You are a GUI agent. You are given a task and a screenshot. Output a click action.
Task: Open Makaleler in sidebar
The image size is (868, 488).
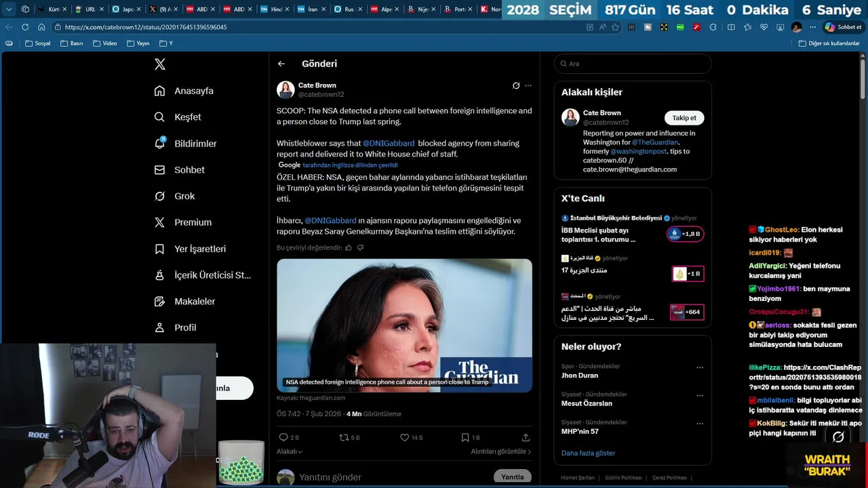pos(185,302)
